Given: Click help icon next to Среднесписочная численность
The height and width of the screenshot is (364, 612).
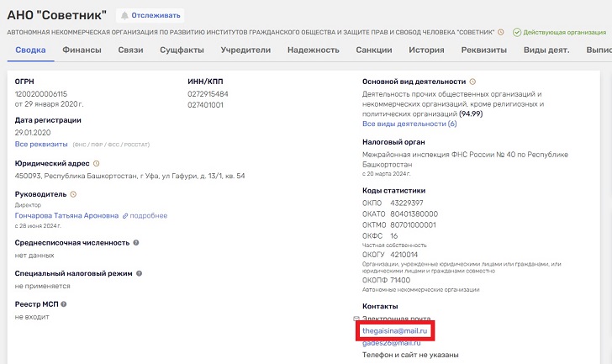Looking at the screenshot, I should [136, 242].
